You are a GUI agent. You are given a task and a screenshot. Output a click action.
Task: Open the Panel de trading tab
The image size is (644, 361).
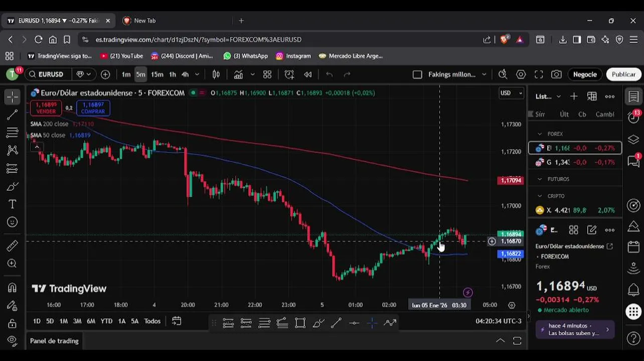tap(54, 341)
